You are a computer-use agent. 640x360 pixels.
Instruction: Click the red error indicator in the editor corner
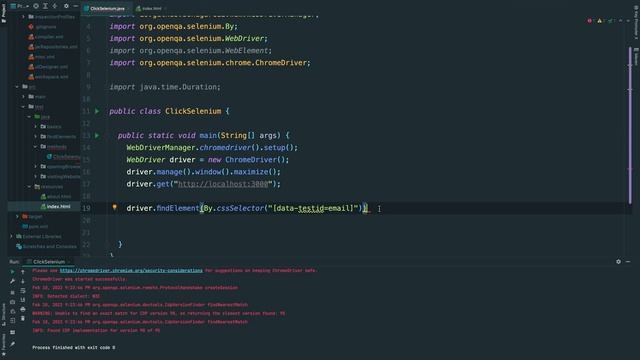[x=589, y=20]
